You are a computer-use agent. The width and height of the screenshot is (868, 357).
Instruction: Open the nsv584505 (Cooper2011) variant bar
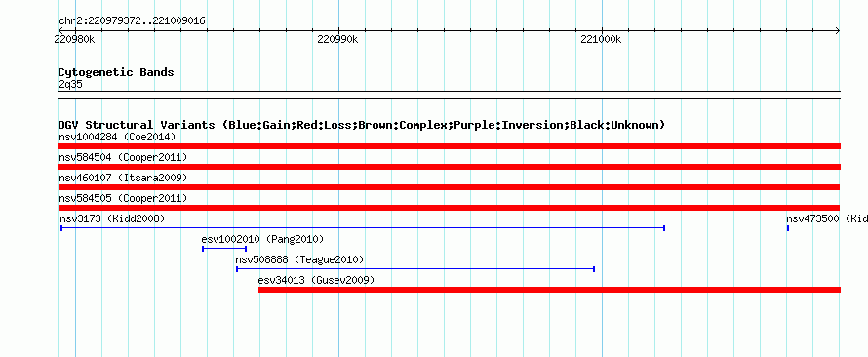pos(449,208)
